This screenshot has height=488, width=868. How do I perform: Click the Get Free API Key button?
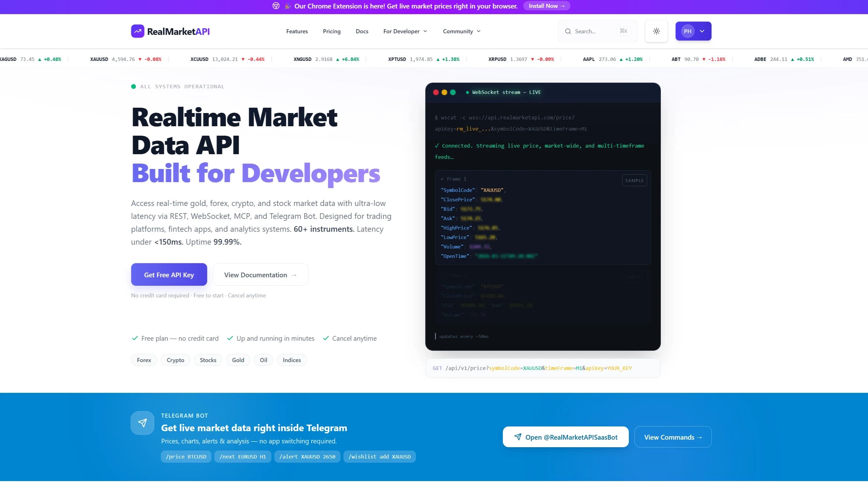(x=169, y=274)
